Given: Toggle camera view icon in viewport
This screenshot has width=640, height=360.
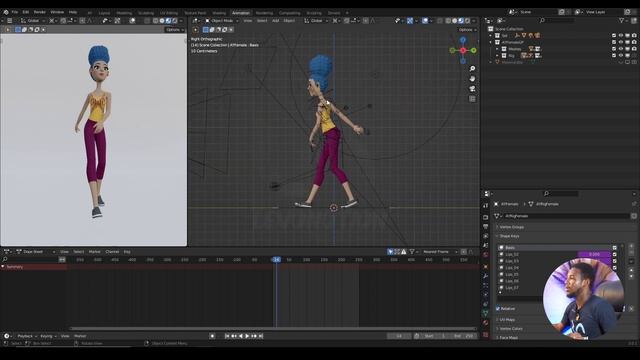Looking at the screenshot, I should pos(472,89).
